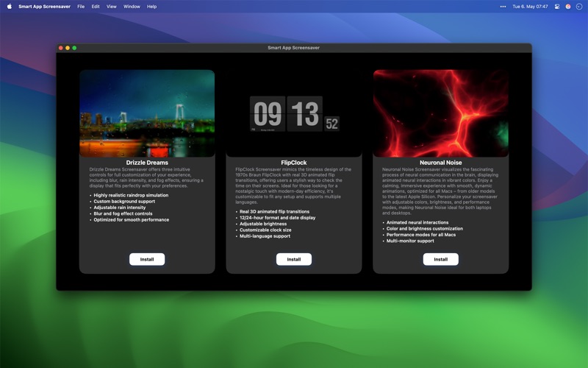Click 'Animated neural interactions' bullet
The height and width of the screenshot is (368, 588).
(417, 222)
